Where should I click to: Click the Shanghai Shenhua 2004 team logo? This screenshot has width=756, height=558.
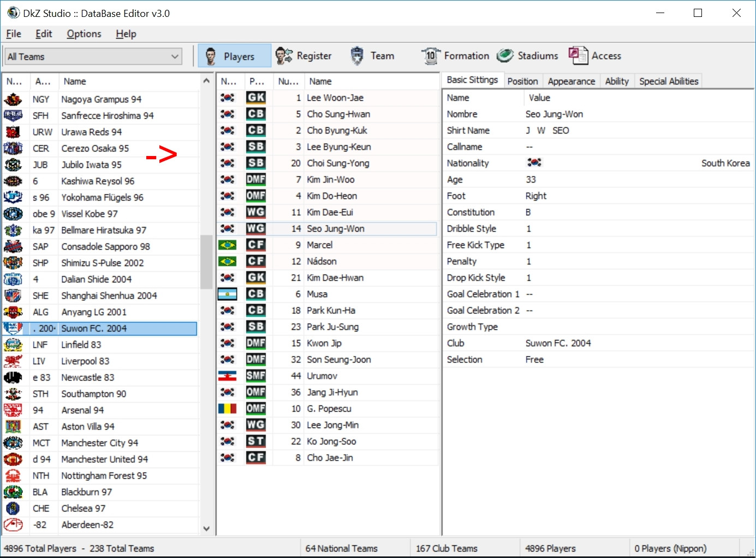click(13, 296)
